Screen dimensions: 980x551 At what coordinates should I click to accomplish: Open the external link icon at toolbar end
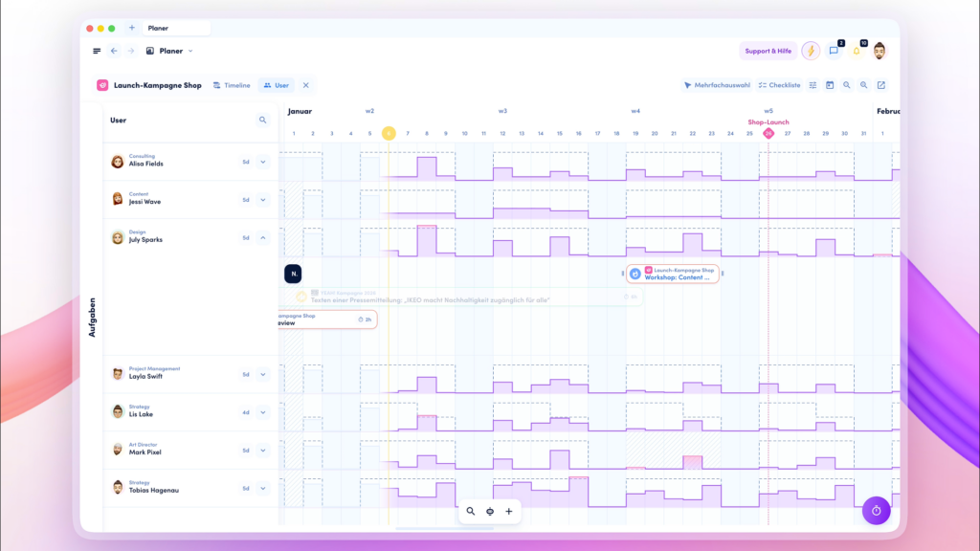(880, 85)
